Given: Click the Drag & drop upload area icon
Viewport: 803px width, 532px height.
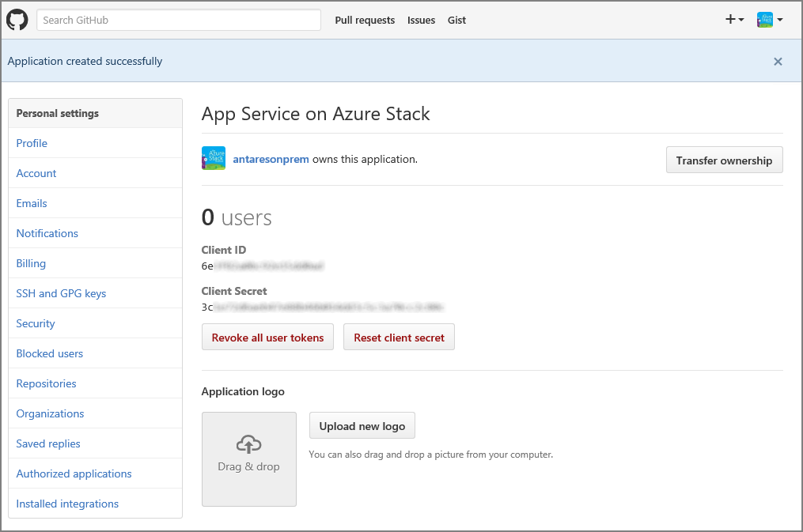Looking at the screenshot, I should click(x=248, y=445).
